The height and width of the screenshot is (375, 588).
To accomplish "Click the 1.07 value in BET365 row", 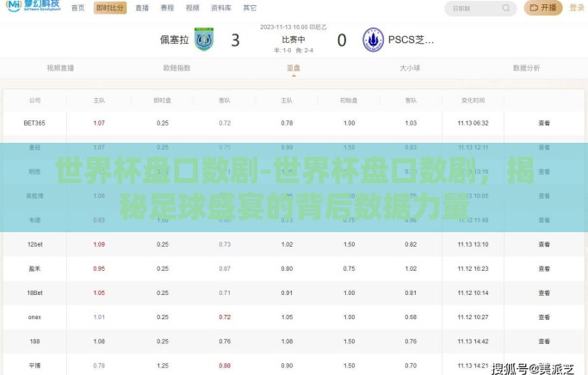I will [x=99, y=123].
